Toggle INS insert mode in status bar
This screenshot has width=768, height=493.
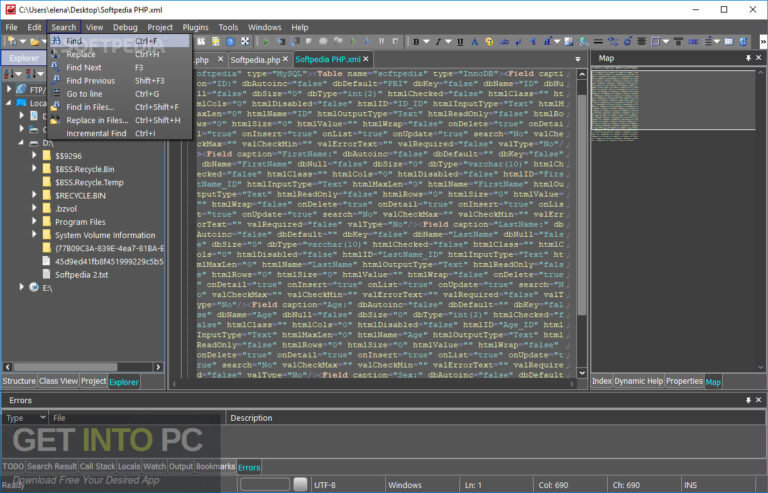tap(691, 485)
